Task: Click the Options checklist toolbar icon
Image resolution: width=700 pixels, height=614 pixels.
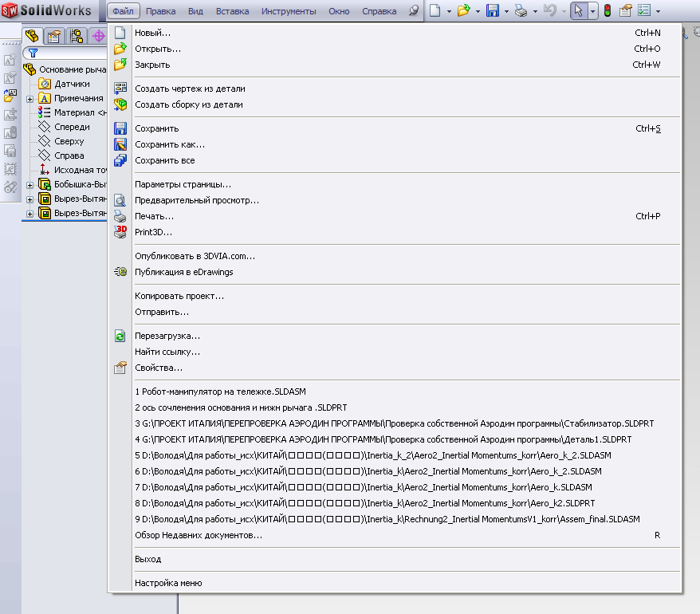Action: [644, 10]
